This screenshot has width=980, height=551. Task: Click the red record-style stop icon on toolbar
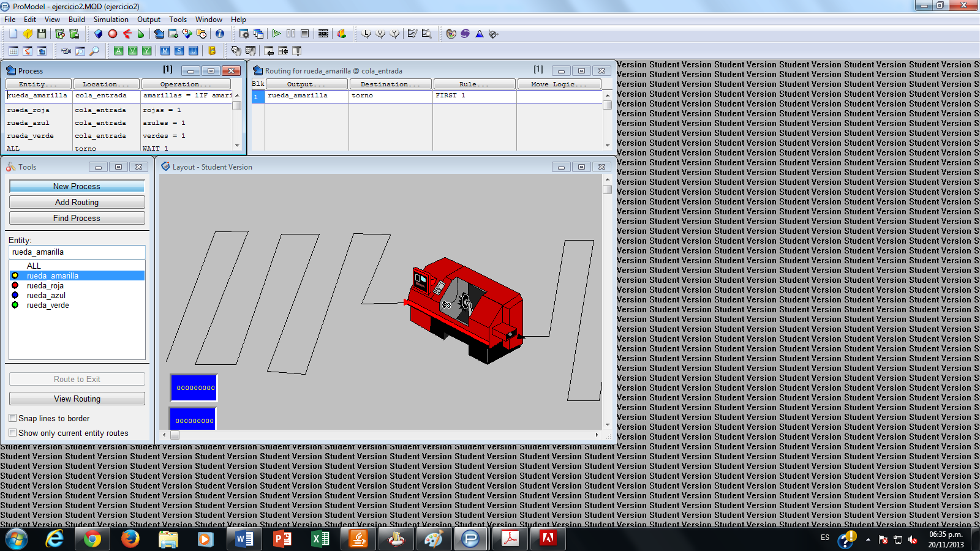click(x=112, y=34)
